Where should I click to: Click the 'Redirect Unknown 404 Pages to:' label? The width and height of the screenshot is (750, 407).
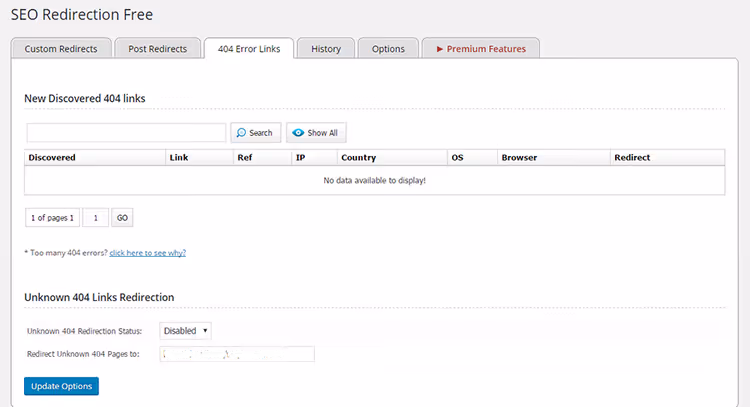coord(83,354)
